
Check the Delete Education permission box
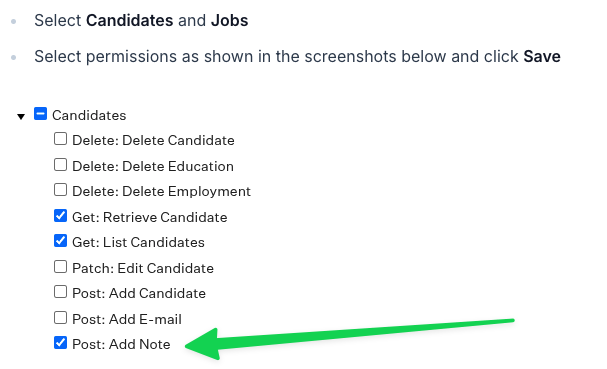(60, 165)
